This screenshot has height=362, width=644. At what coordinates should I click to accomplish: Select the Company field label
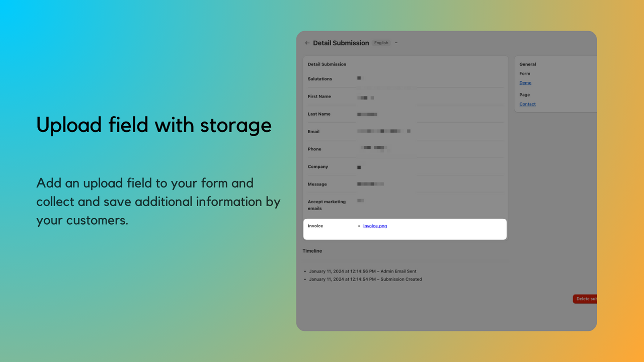[318, 167]
